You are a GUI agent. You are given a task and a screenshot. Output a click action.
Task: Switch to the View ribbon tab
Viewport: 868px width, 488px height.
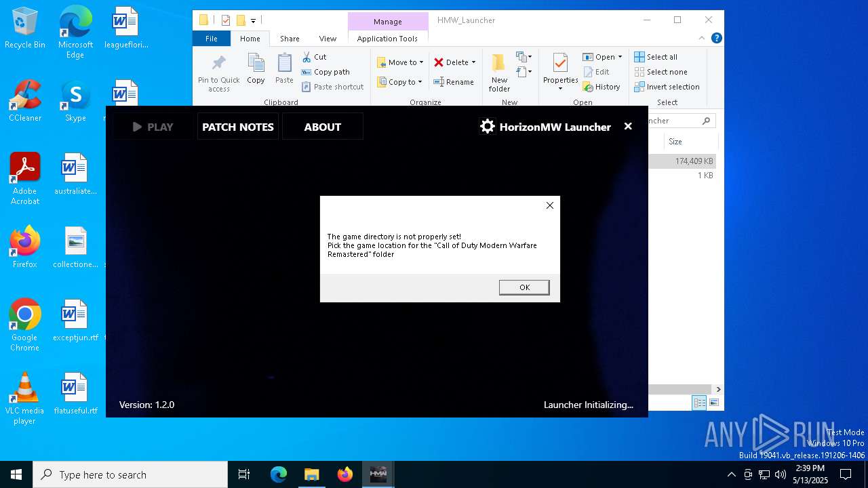328,39
